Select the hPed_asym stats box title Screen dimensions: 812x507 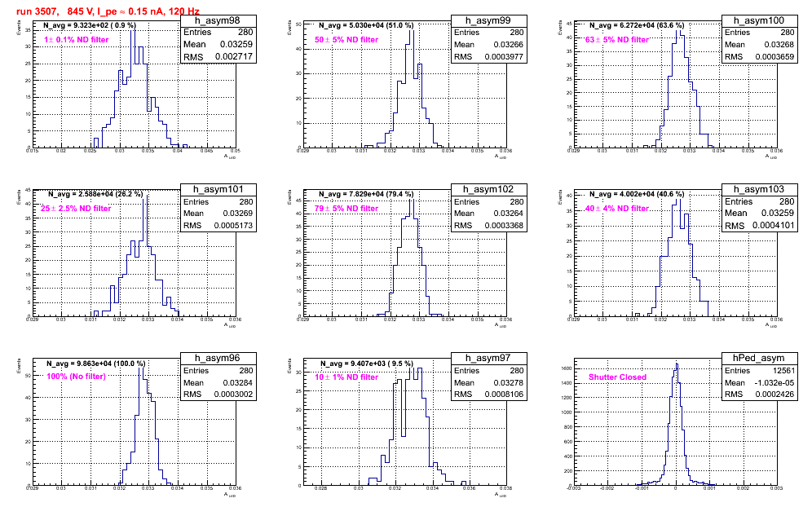click(759, 359)
